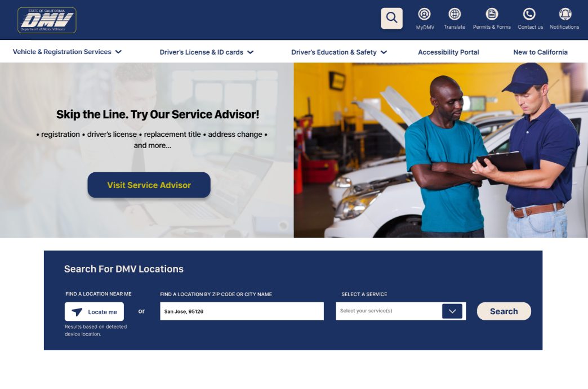Focus the zip code or city field

(x=242, y=311)
